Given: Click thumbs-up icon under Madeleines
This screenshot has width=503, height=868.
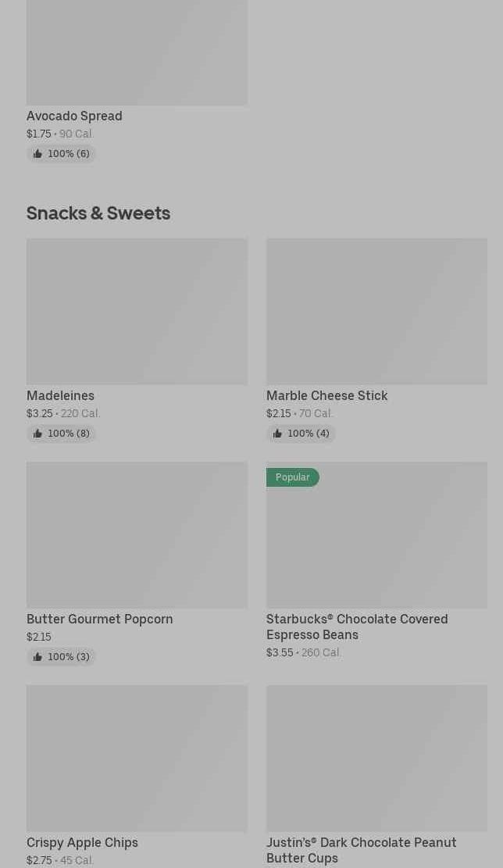Looking at the screenshot, I should (x=37, y=434).
